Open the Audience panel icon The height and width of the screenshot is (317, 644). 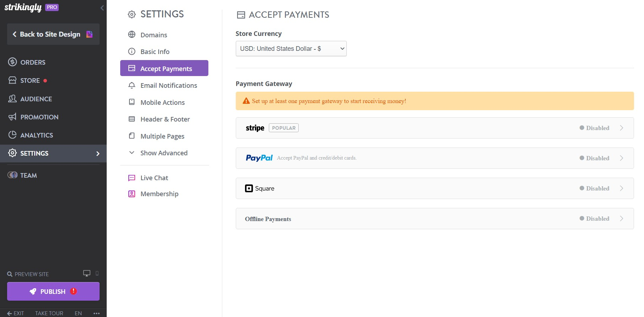pyautogui.click(x=12, y=99)
